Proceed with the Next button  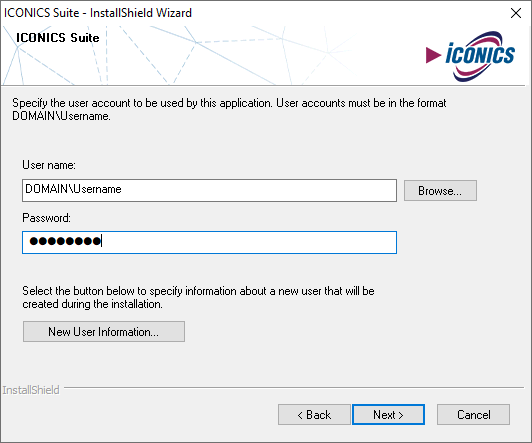click(x=388, y=415)
